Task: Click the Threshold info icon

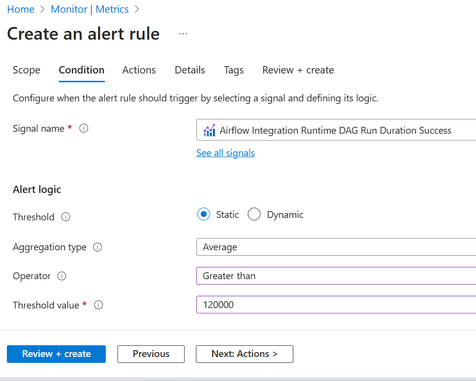Action: 66,217
